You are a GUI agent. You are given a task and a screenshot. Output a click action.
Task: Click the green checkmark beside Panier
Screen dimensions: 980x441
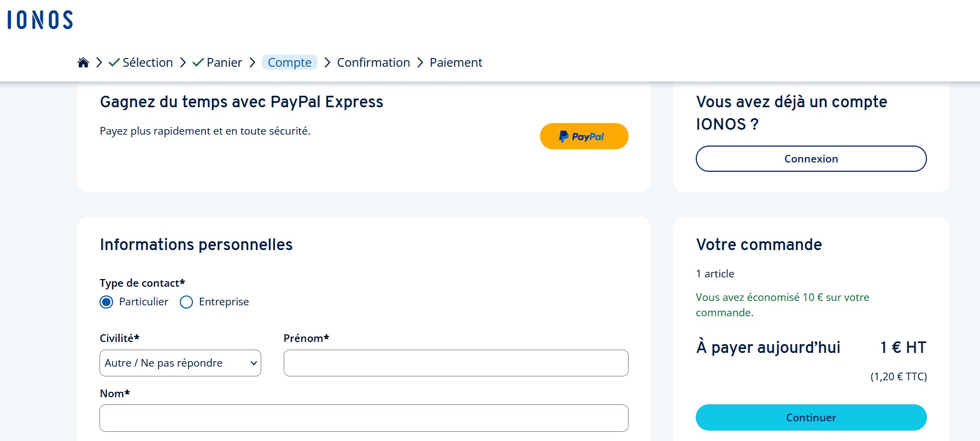click(198, 62)
